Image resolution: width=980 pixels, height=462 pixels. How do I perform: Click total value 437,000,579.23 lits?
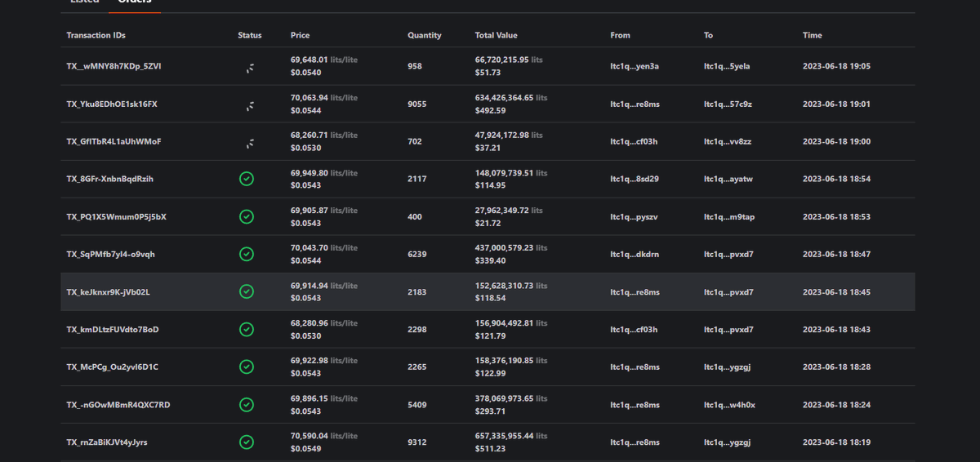(x=511, y=247)
